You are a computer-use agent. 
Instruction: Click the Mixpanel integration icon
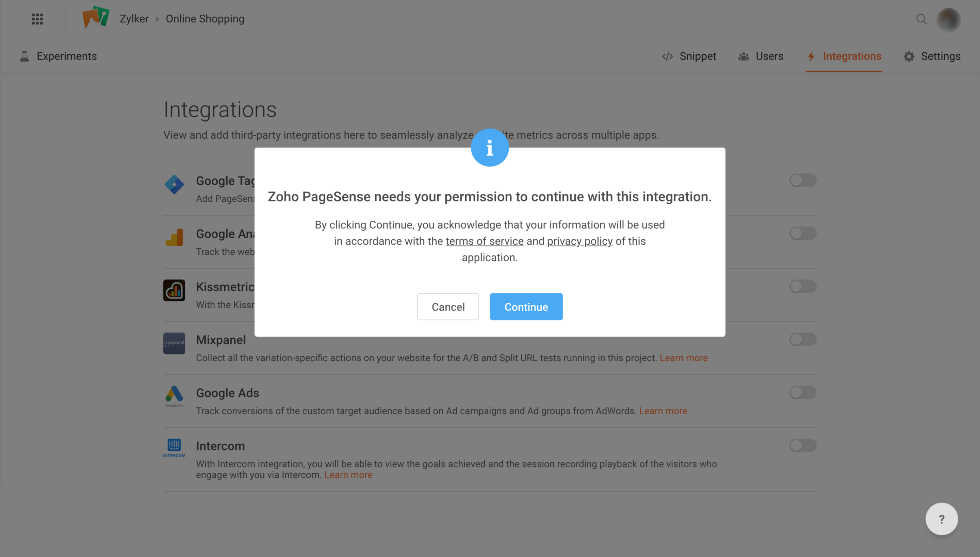click(174, 343)
